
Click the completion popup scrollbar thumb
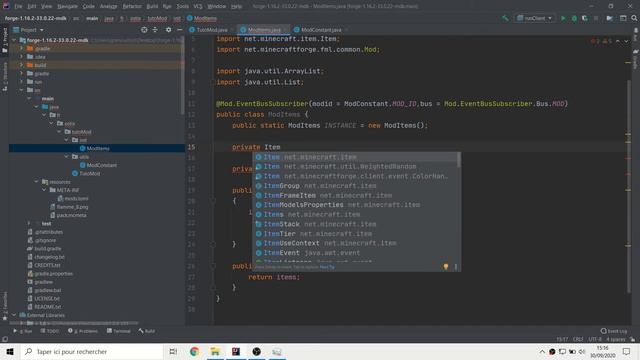(459, 160)
